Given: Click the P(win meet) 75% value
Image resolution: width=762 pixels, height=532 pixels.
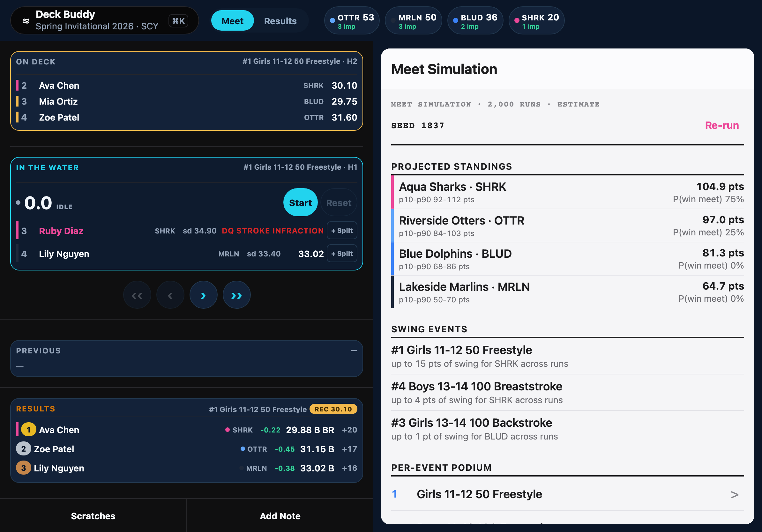Looking at the screenshot, I should [x=708, y=199].
